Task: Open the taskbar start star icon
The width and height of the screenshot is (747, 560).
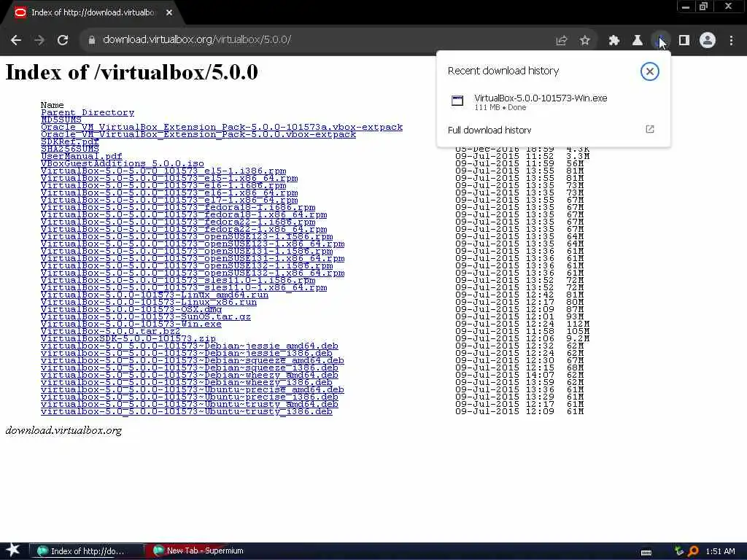Action: [13, 551]
